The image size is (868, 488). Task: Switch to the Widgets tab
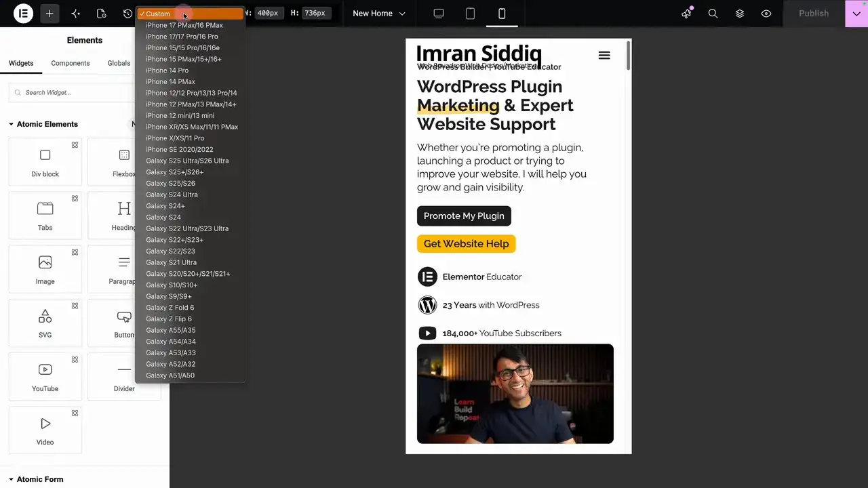tap(21, 63)
